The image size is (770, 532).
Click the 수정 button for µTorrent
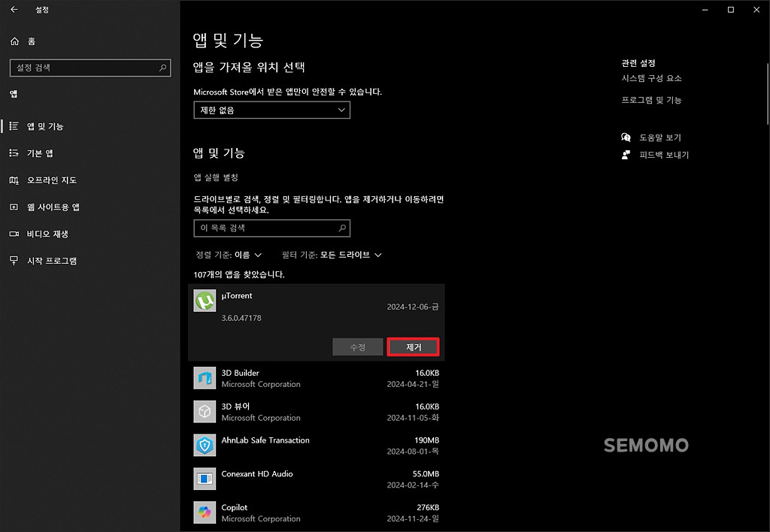tap(357, 347)
